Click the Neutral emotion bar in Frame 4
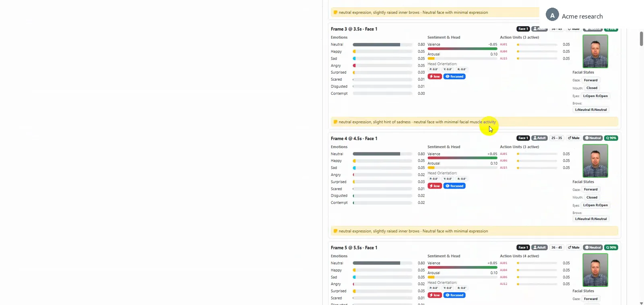The width and height of the screenshot is (644, 305). coord(383,154)
